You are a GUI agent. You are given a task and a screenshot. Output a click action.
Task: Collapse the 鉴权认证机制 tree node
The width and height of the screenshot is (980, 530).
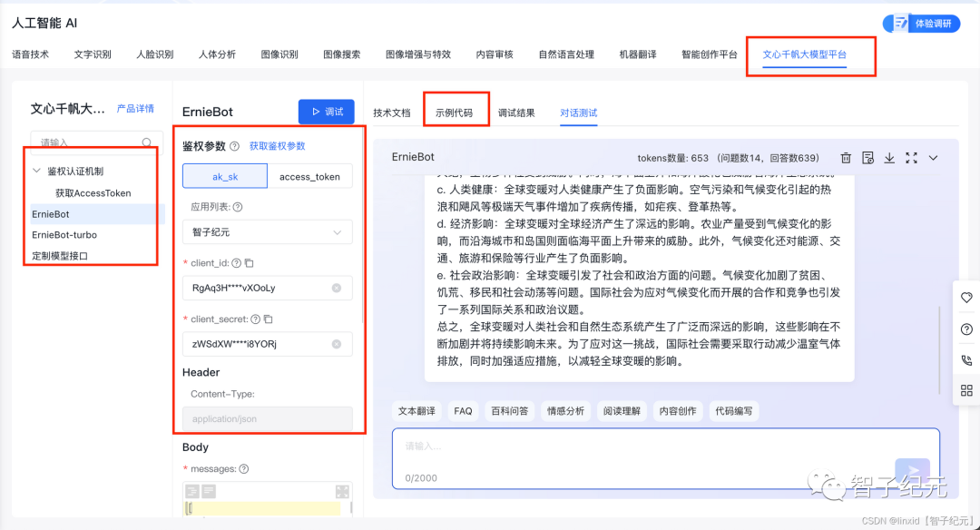[x=37, y=171]
